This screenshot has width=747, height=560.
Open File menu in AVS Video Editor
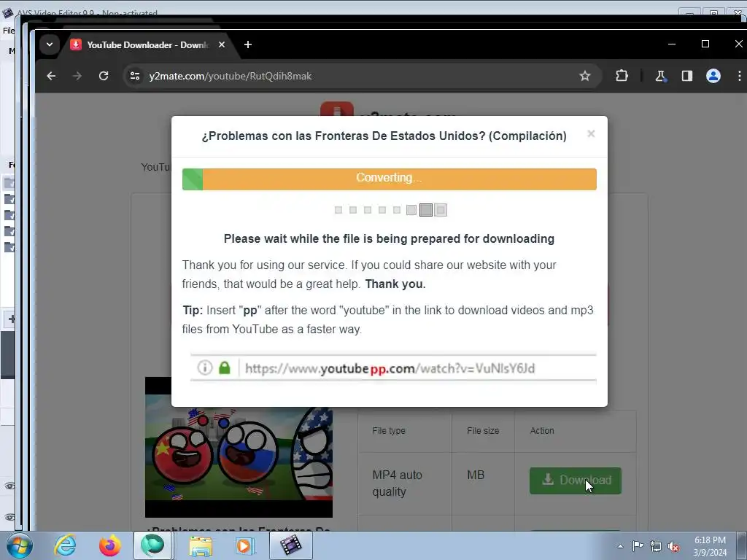(x=9, y=31)
